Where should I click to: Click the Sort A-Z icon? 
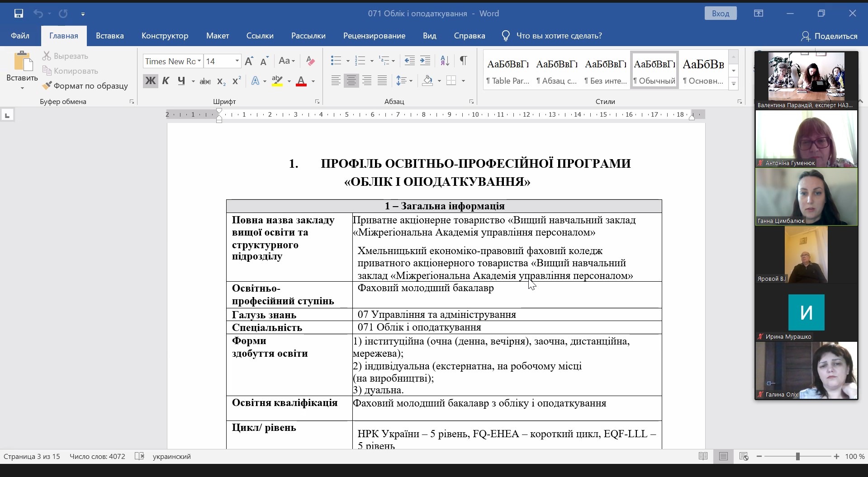coord(445,61)
